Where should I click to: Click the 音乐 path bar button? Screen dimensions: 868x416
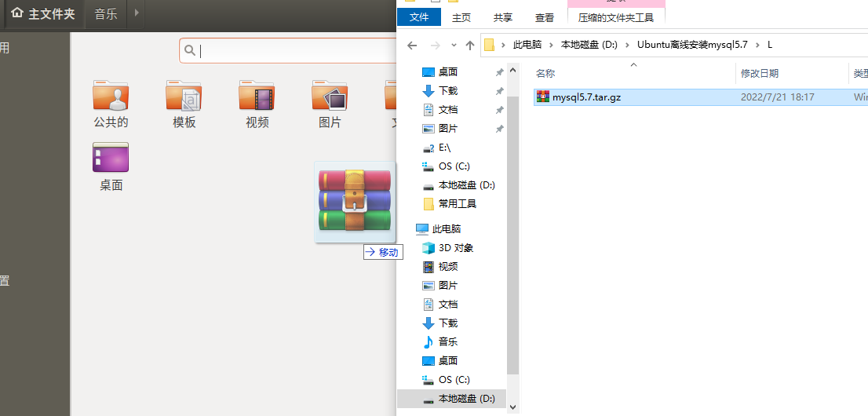pyautogui.click(x=106, y=14)
